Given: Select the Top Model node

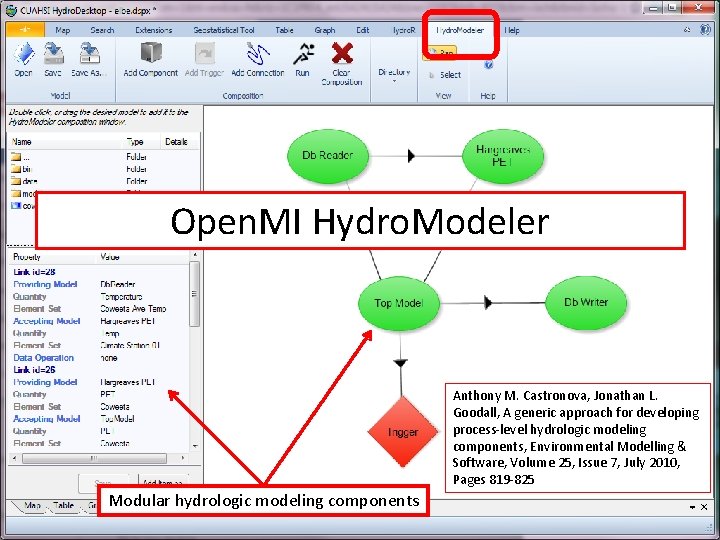Looking at the screenshot, I should click(x=399, y=303).
